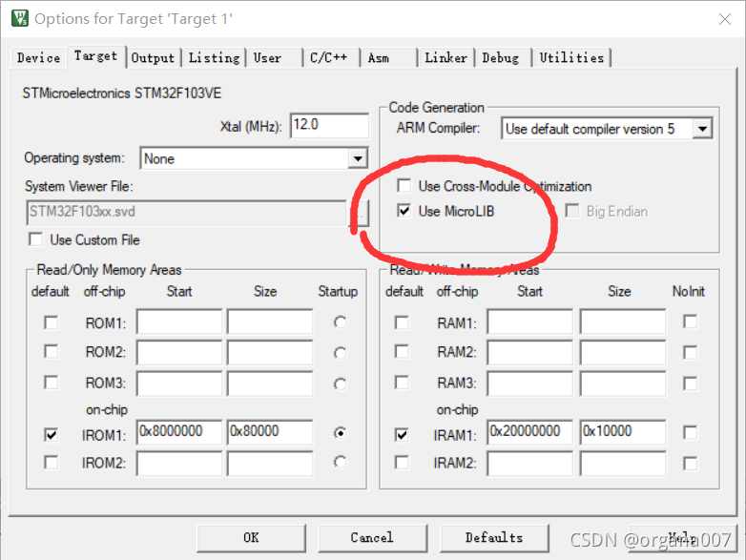This screenshot has width=746, height=560.
Task: Enable NoInit for IRAM2
Action: pos(691,464)
